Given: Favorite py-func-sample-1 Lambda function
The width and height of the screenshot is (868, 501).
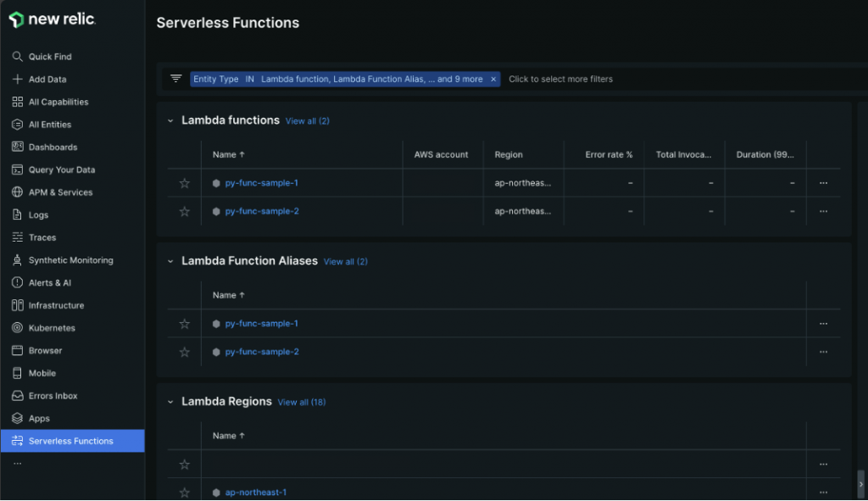Looking at the screenshot, I should click(183, 182).
